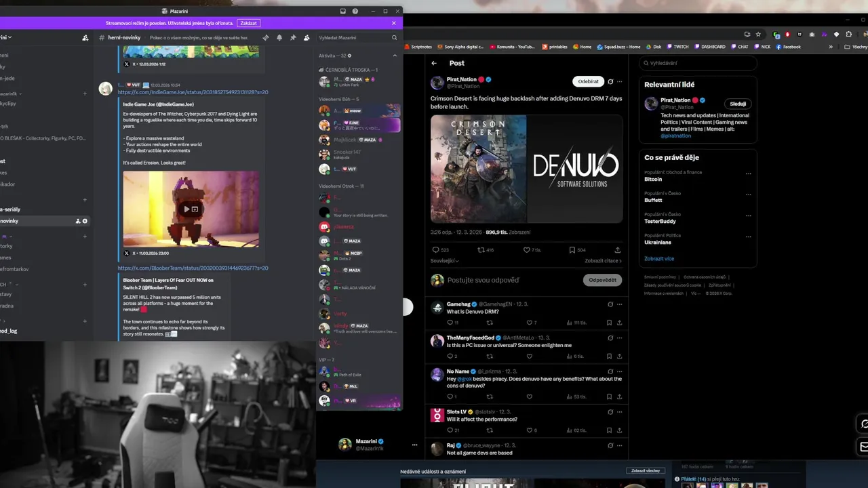Dismiss streamer mode purple banner
This screenshot has height=488, width=868.
tap(394, 23)
